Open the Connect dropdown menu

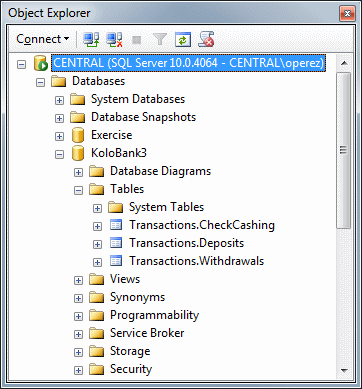43,39
